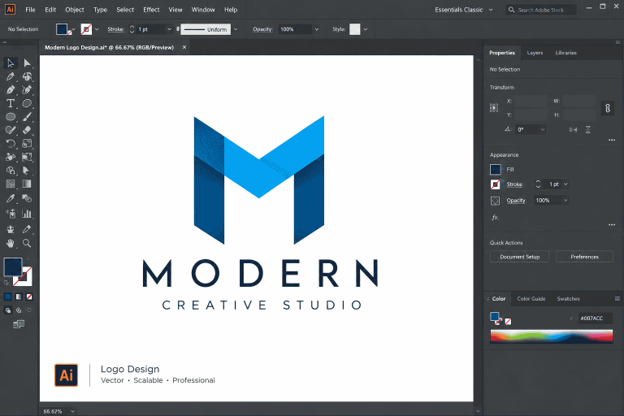Open the File menu
624x416 pixels.
pos(30,10)
